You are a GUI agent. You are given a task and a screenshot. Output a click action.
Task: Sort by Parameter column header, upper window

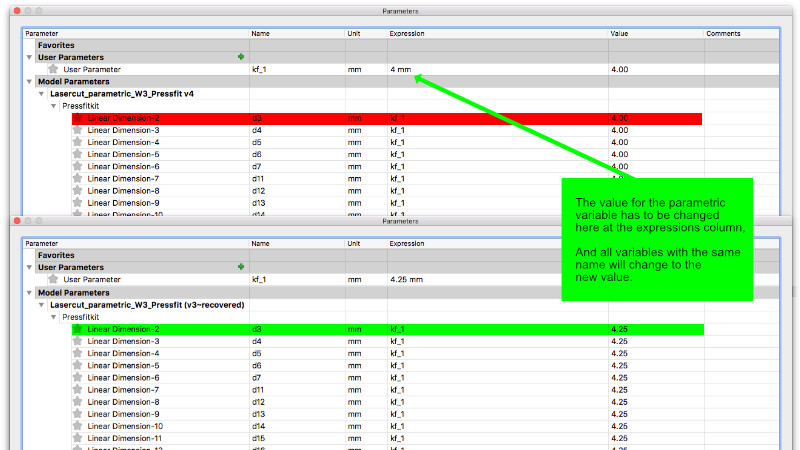42,34
